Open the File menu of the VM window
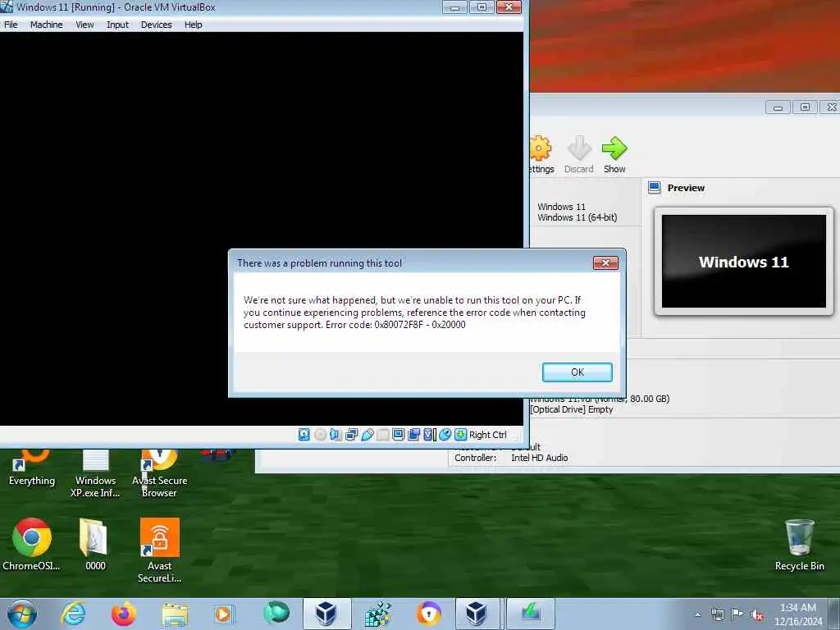840x630 pixels. click(x=11, y=25)
